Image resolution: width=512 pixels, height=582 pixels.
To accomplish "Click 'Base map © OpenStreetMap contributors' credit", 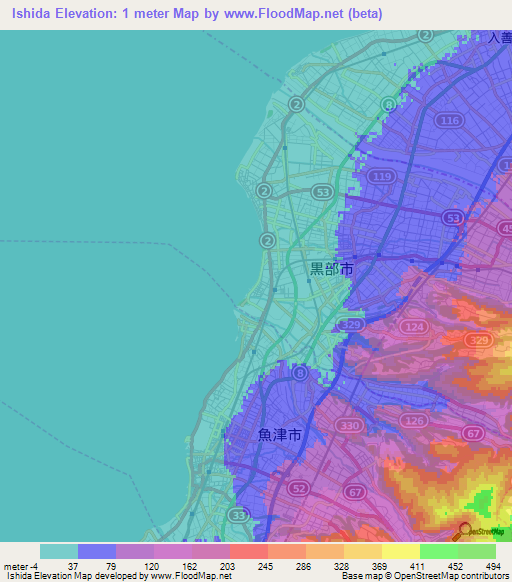I will tap(425, 576).
